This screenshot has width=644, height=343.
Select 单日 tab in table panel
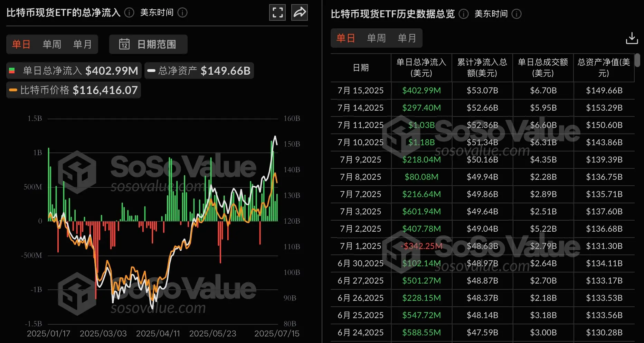tap(346, 38)
